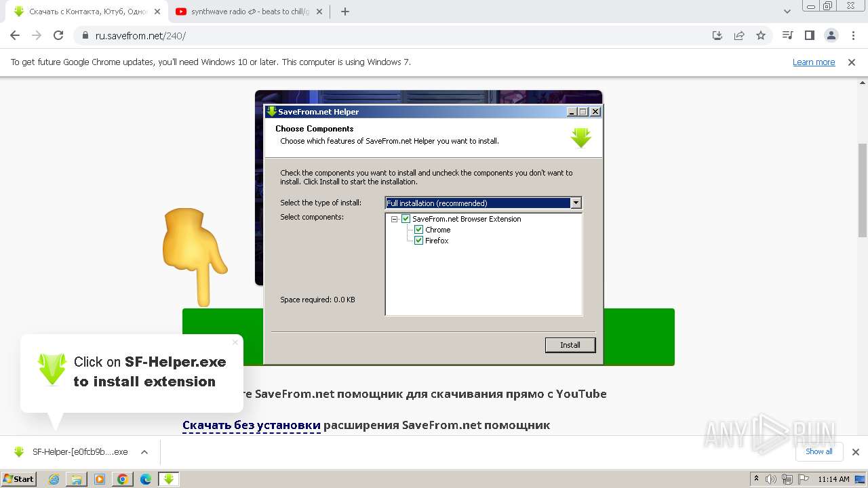Open the Скачать без установки link

click(x=252, y=426)
